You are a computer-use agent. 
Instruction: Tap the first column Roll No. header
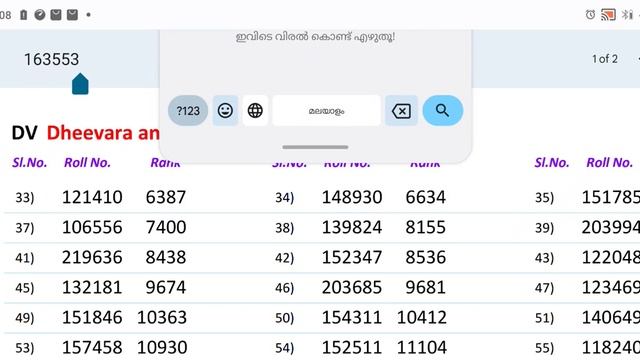(x=87, y=162)
